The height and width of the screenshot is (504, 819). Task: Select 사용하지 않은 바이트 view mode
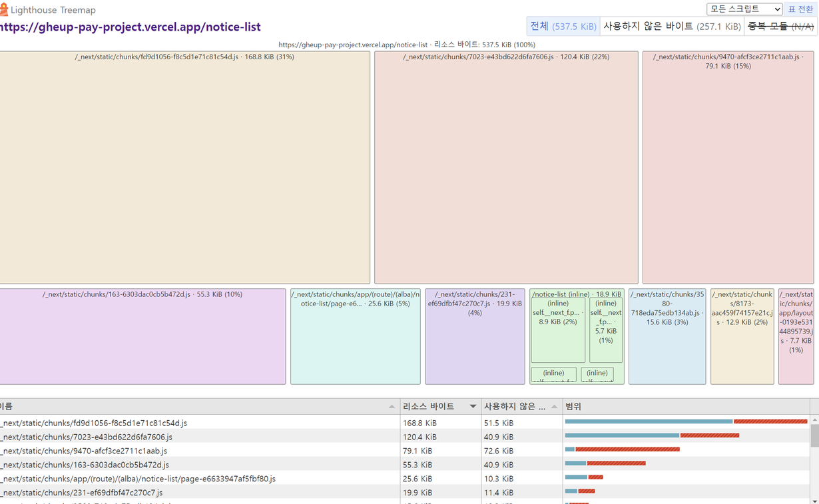click(672, 26)
